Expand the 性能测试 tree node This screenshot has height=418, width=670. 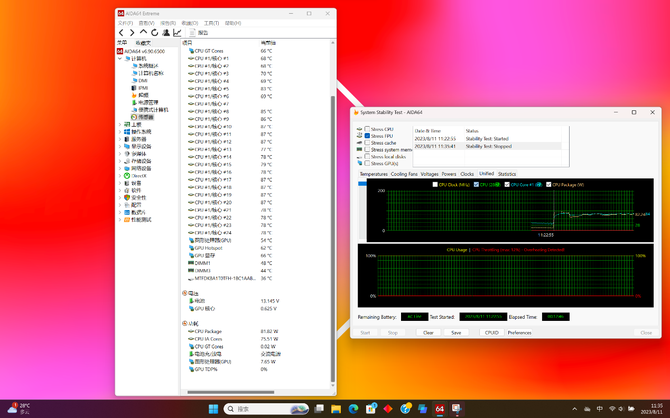(x=120, y=220)
